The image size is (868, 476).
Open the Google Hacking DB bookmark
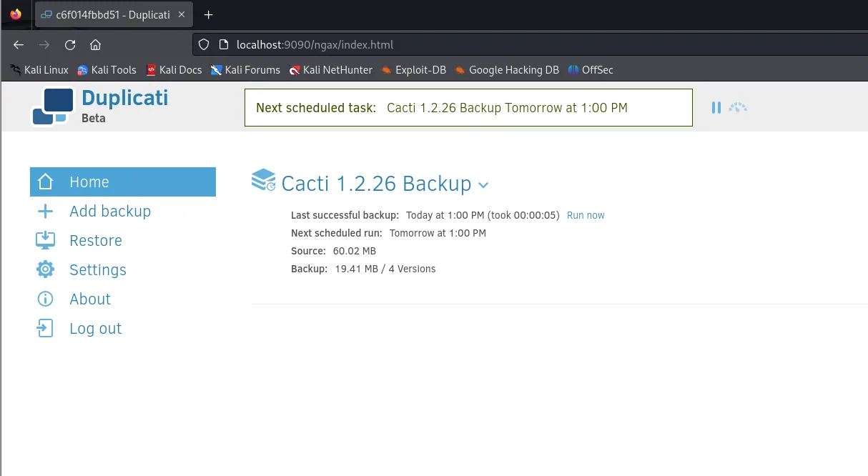[506, 69]
